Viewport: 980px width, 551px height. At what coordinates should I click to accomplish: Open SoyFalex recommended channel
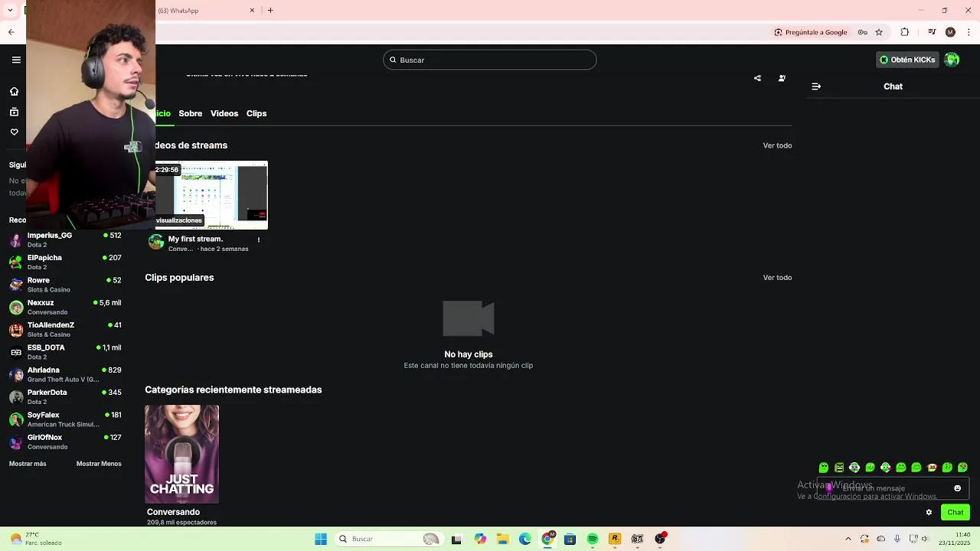[65, 419]
